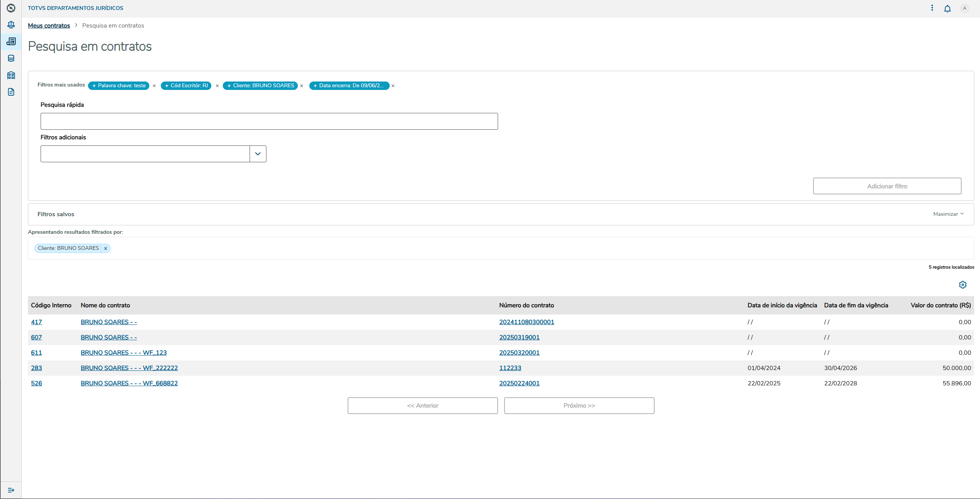Apply the Cód Escritór: RJ filter chip

[186, 86]
